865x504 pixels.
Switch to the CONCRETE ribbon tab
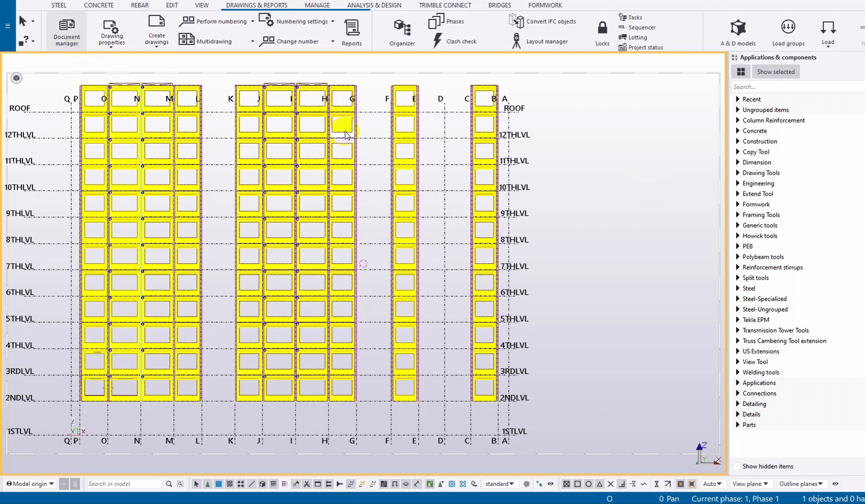tap(99, 5)
